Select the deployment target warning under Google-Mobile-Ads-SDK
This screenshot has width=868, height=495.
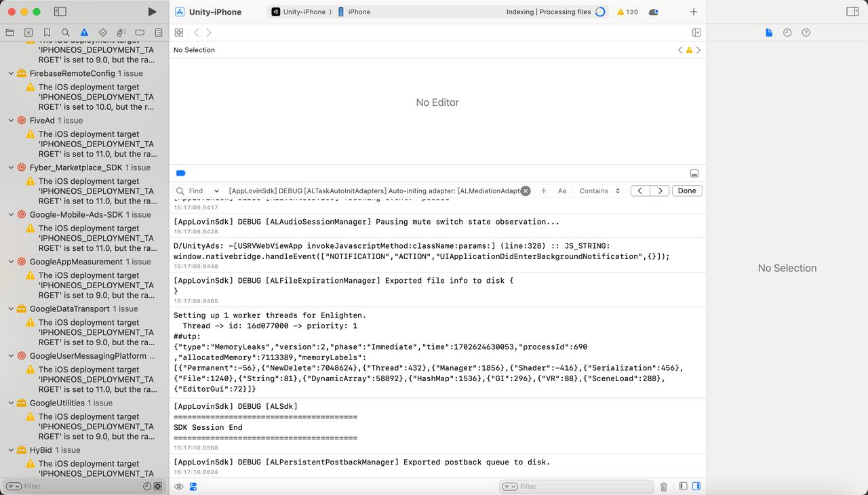pos(90,238)
